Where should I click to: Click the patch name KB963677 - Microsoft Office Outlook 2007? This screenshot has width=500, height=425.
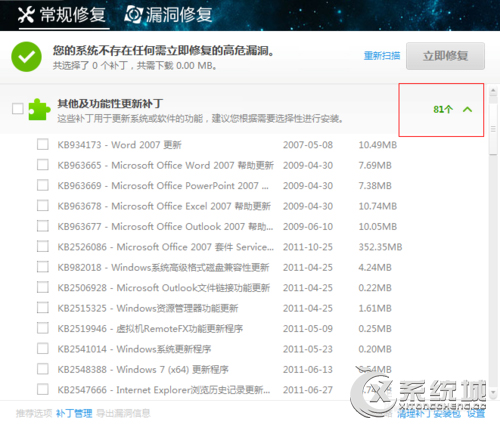pos(165,227)
